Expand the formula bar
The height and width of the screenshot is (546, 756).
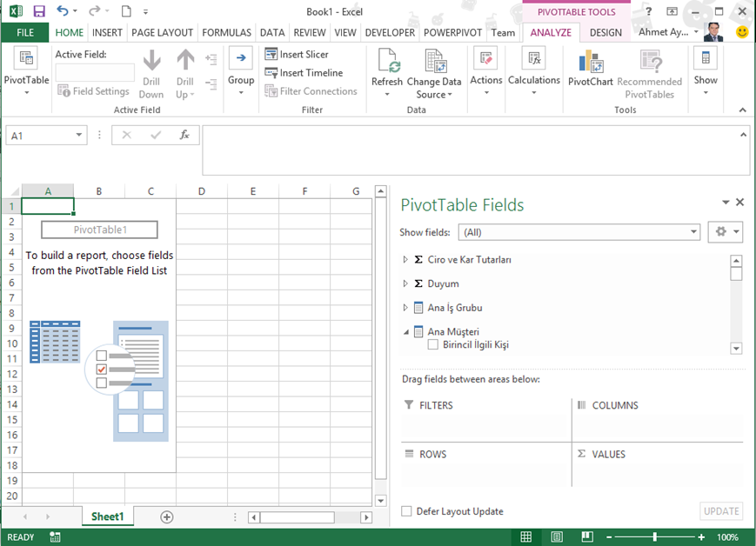coord(743,135)
